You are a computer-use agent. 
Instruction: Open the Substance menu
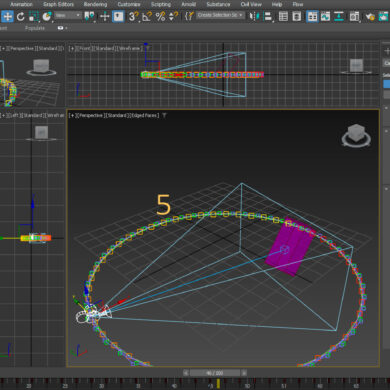coord(218,4)
